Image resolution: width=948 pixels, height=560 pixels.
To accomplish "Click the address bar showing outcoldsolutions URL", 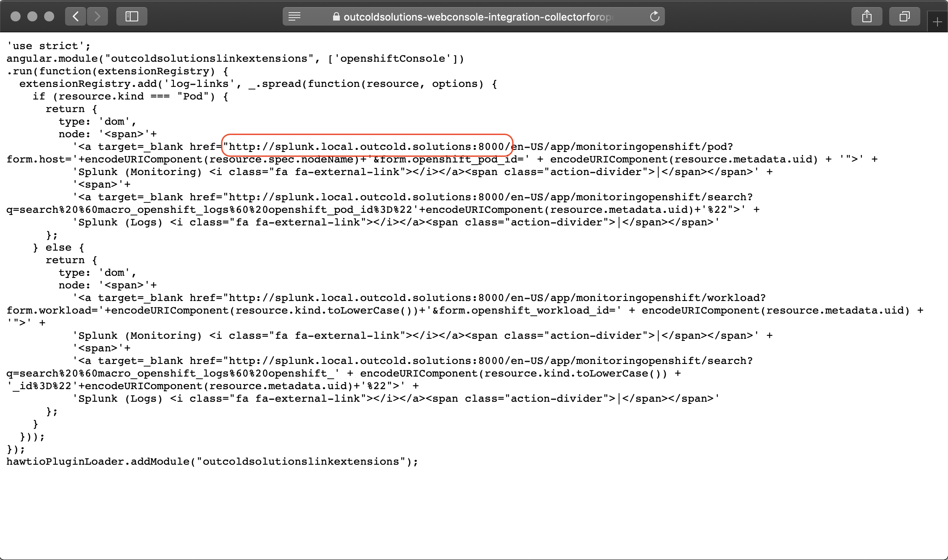I will point(474,17).
